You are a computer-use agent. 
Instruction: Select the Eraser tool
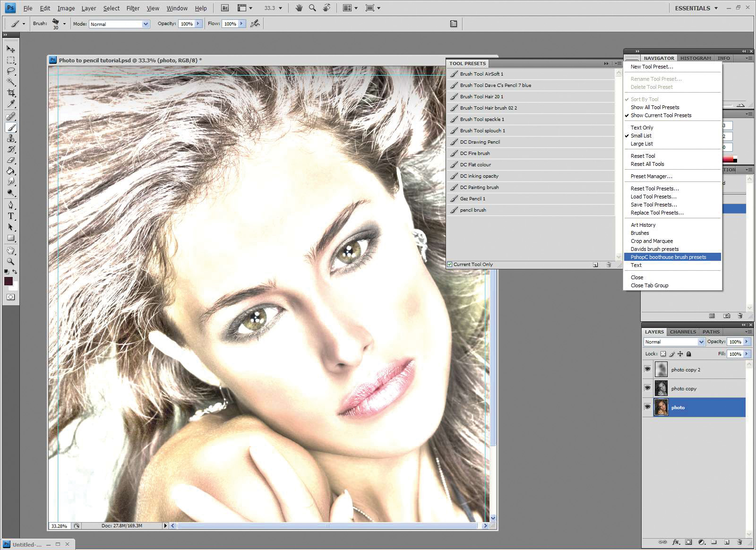[x=10, y=161]
